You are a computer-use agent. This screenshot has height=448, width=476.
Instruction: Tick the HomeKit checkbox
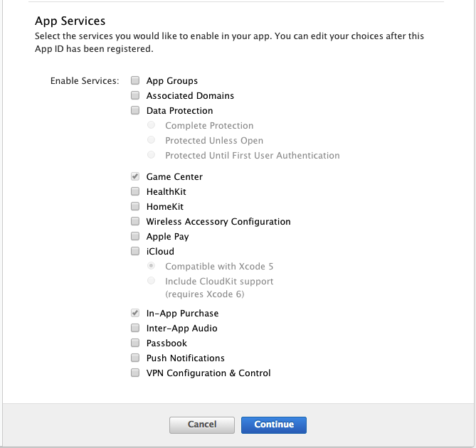click(135, 206)
